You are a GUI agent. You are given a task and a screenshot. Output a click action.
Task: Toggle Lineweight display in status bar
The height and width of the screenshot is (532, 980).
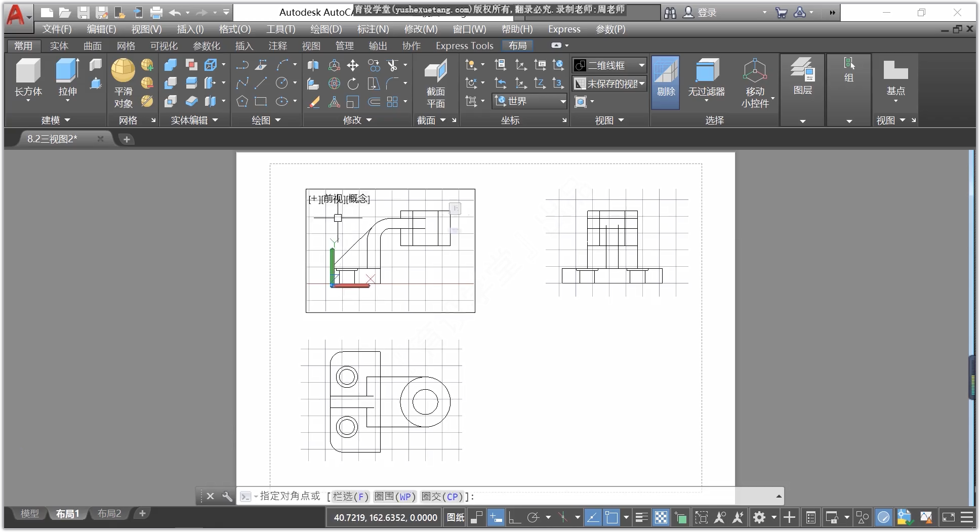[642, 517]
